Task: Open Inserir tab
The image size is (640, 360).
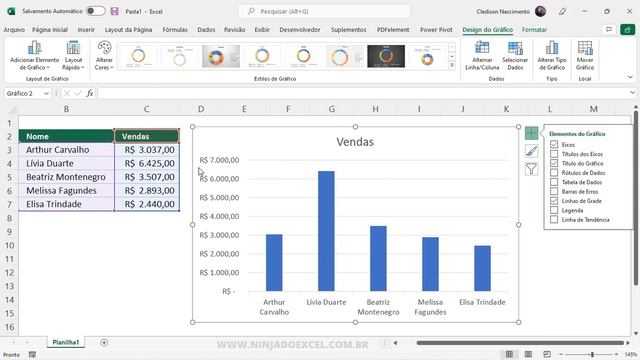Action: (86, 30)
